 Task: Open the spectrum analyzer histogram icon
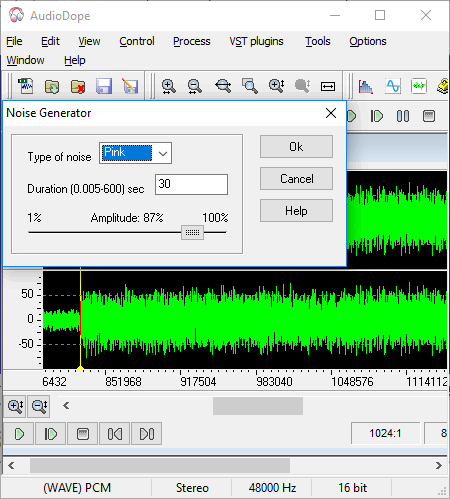365,86
